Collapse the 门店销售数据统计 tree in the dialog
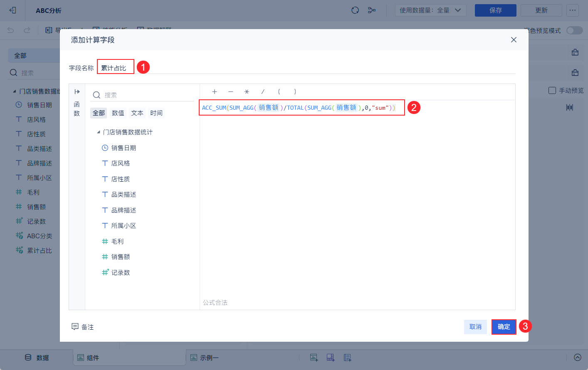This screenshot has height=370, width=588. [x=99, y=132]
